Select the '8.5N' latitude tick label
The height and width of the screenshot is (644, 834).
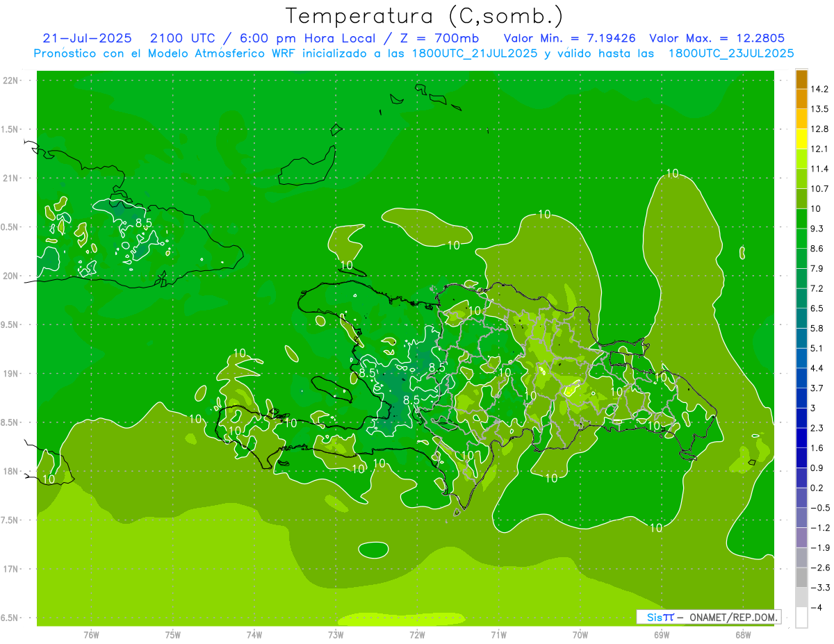[x=10, y=423]
